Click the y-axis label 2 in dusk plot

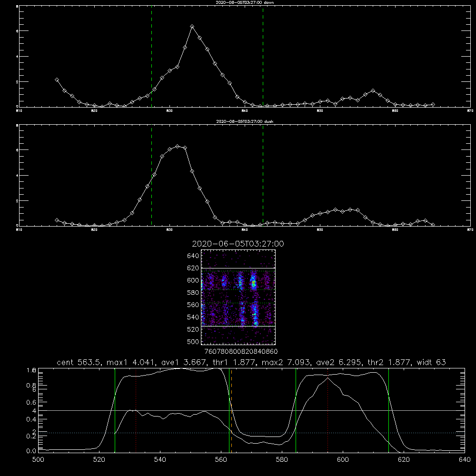[x=17, y=201]
